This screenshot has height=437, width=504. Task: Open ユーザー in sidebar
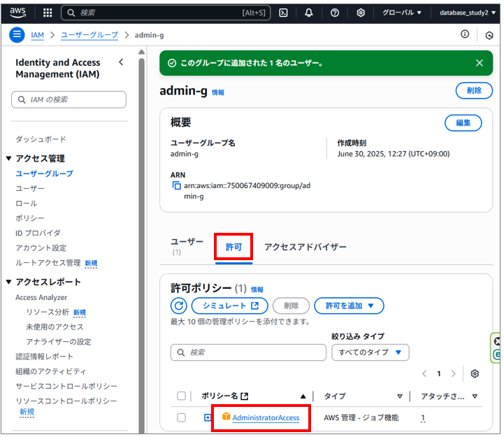30,188
